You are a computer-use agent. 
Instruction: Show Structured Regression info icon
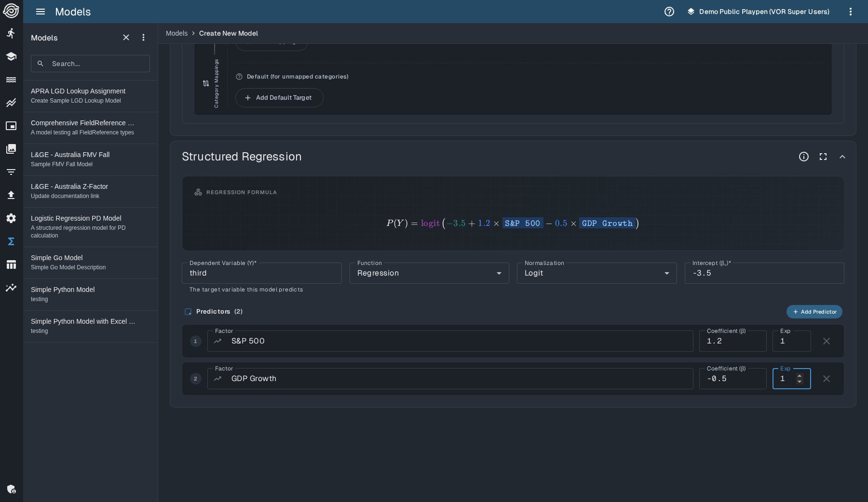tap(804, 157)
